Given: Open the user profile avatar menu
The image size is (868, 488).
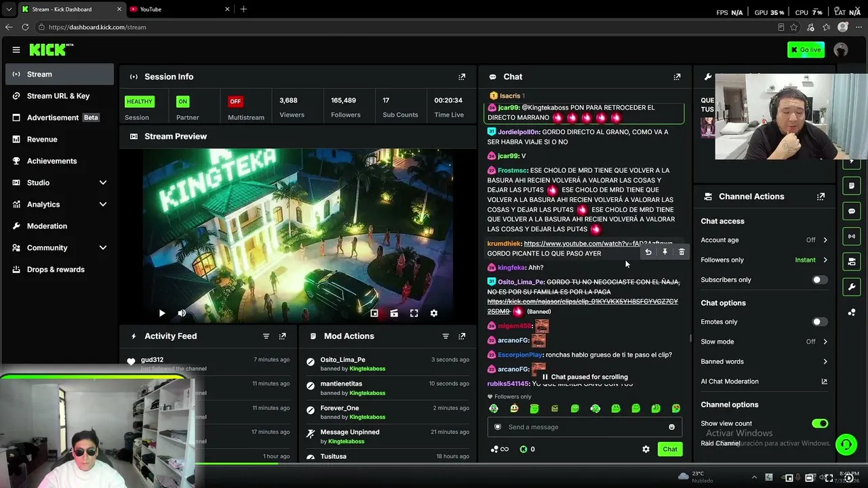Looking at the screenshot, I should click(841, 49).
